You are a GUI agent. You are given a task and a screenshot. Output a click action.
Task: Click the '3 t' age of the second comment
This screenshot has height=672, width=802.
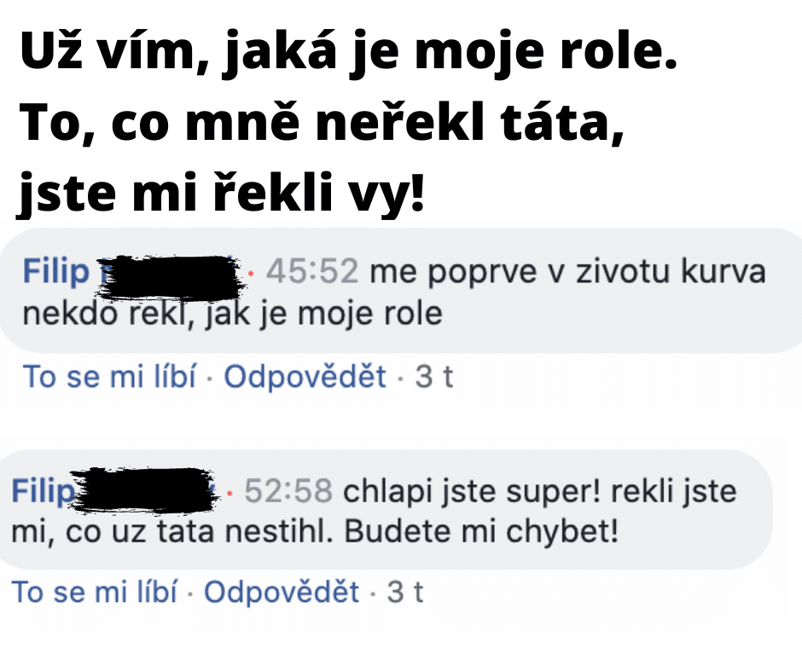pos(404,592)
